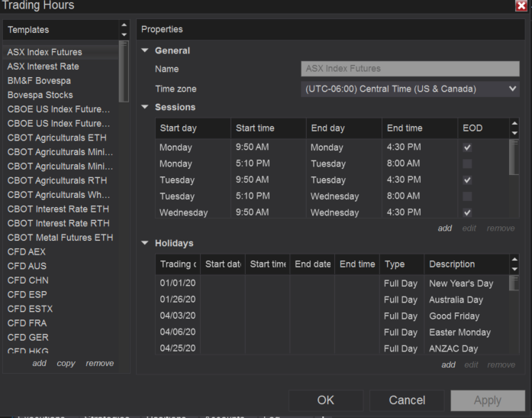The width and height of the screenshot is (532, 418).
Task: Open the Time zone dropdown
Action: point(410,89)
